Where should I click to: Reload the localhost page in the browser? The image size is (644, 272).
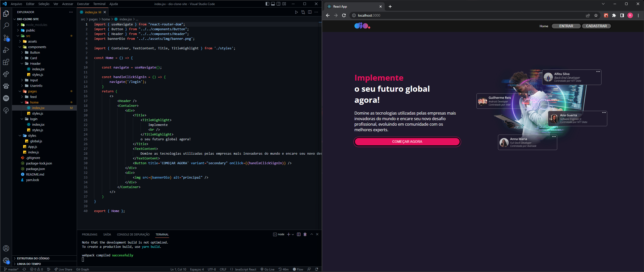pos(344,15)
